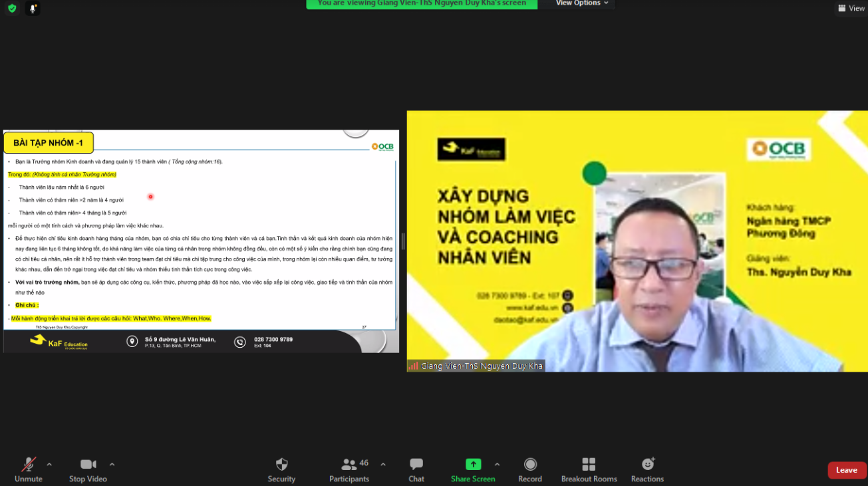Open the Chat panel
The width and height of the screenshot is (868, 486).
click(416, 469)
